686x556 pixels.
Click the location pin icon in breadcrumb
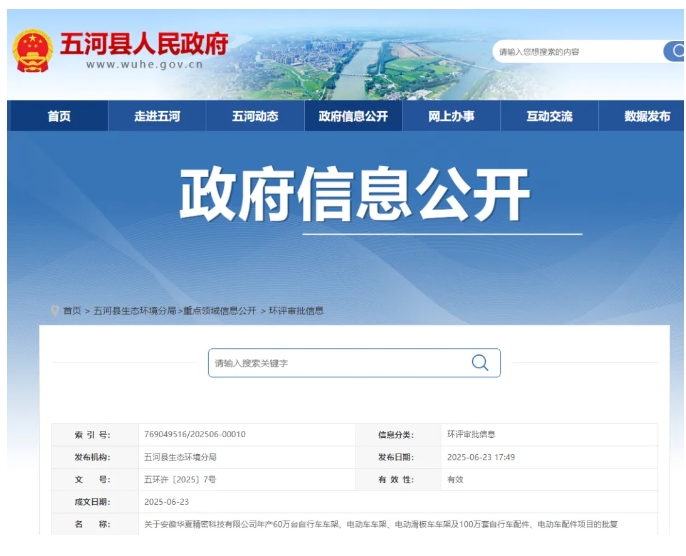point(55,311)
